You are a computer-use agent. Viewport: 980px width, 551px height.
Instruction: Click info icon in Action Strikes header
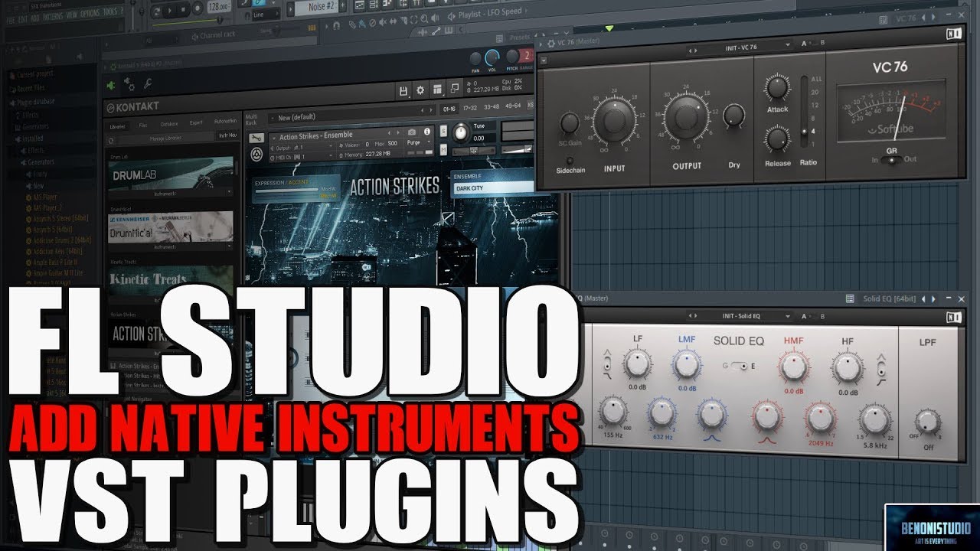point(427,133)
